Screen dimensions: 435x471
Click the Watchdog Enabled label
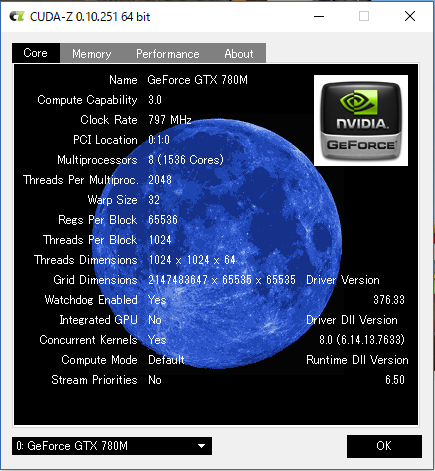tap(91, 300)
